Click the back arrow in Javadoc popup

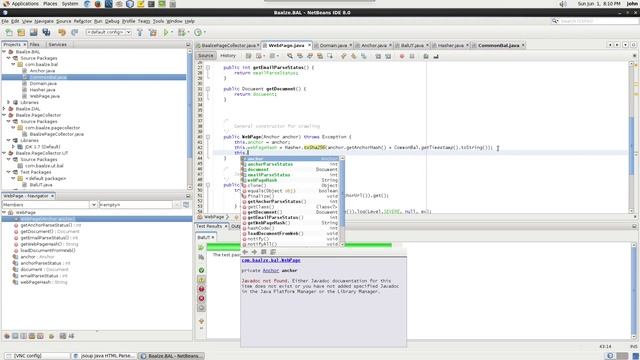pyautogui.click(x=245, y=252)
